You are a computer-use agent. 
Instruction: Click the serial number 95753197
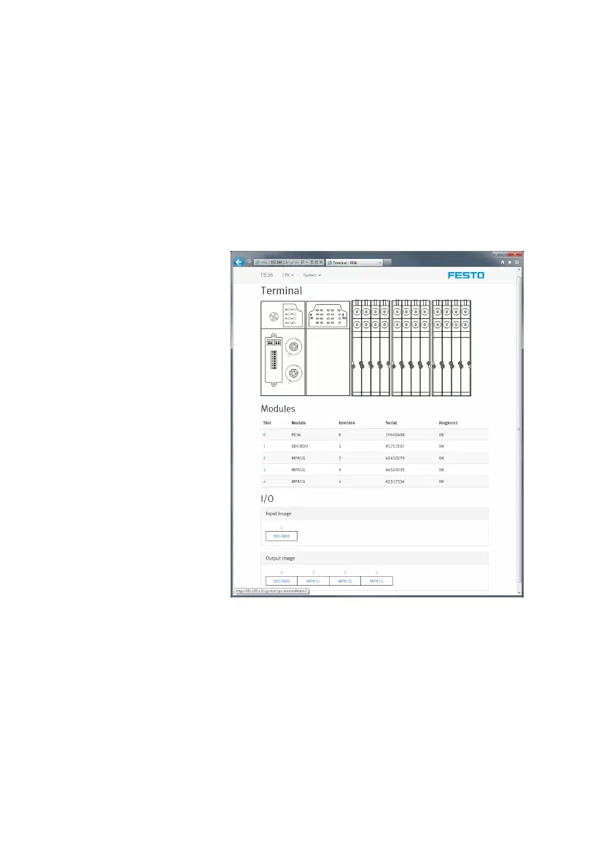[x=395, y=446]
